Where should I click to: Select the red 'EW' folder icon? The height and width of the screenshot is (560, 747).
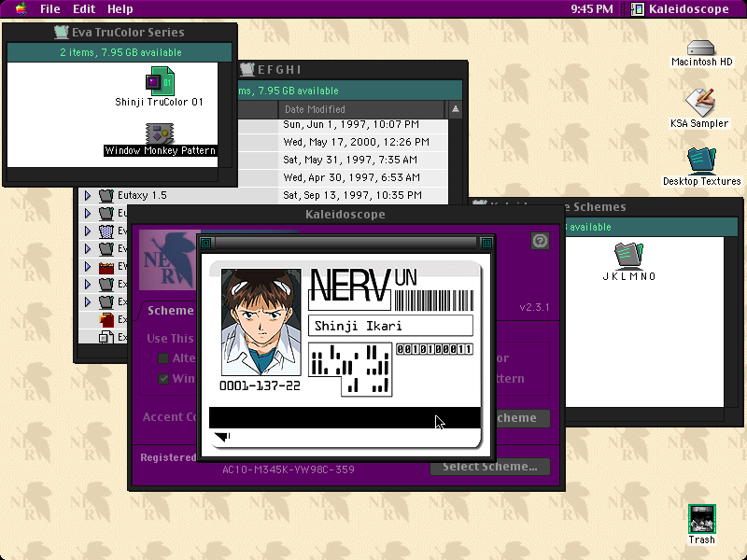(x=106, y=267)
